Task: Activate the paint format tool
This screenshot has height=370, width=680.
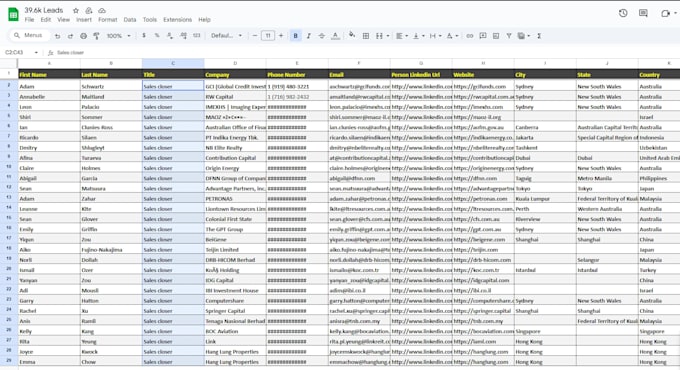Action: pyautogui.click(x=96, y=36)
